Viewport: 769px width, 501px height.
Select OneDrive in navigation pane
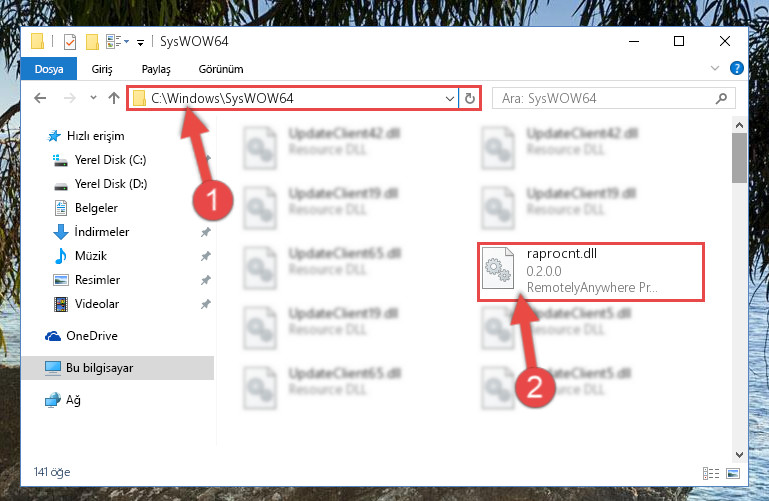pyautogui.click(x=92, y=336)
